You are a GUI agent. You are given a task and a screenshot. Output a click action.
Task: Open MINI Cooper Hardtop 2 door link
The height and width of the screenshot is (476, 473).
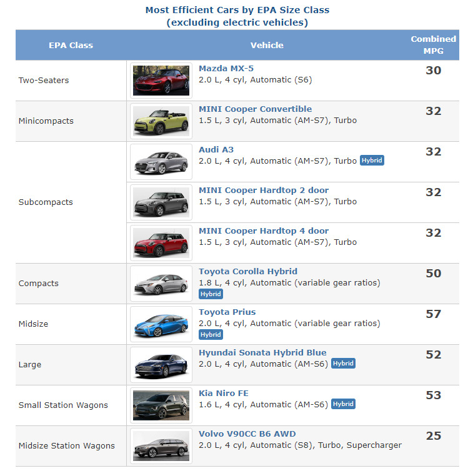coord(264,191)
